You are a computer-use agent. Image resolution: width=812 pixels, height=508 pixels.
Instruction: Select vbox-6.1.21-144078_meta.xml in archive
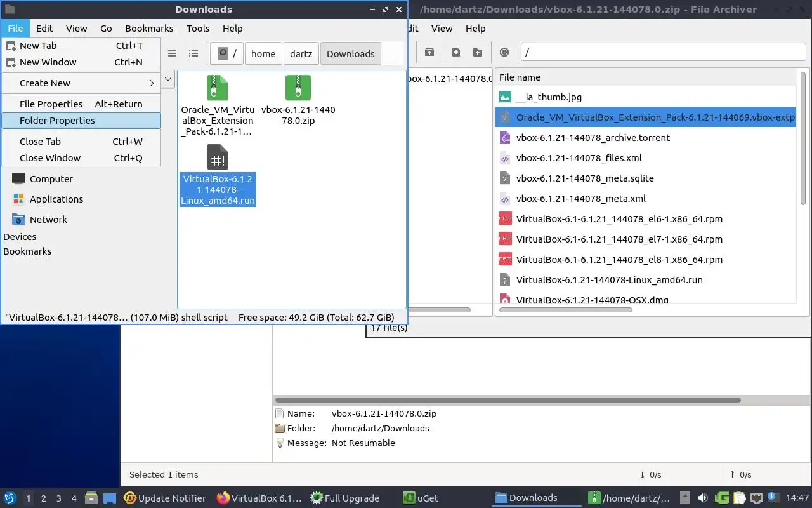pyautogui.click(x=645, y=199)
